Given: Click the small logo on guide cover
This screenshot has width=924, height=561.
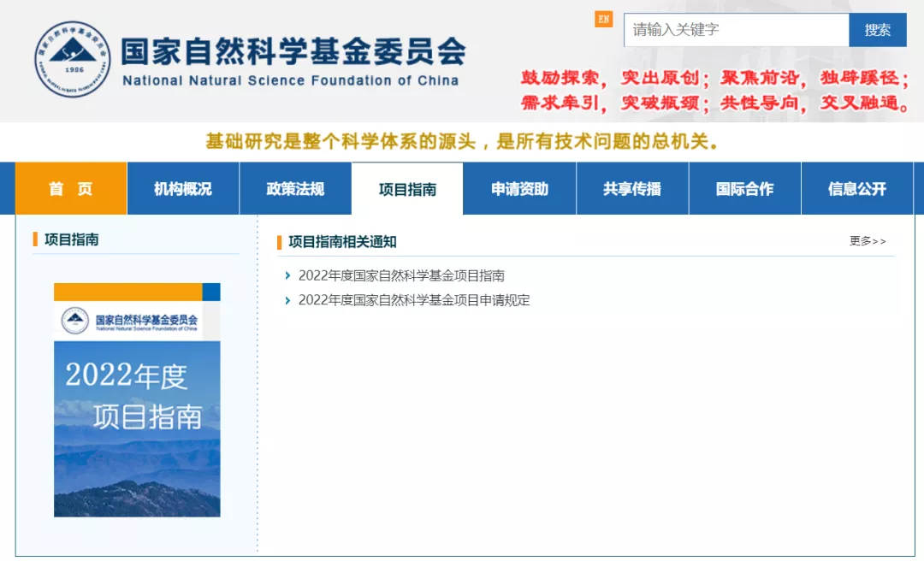Looking at the screenshot, I should (x=75, y=322).
